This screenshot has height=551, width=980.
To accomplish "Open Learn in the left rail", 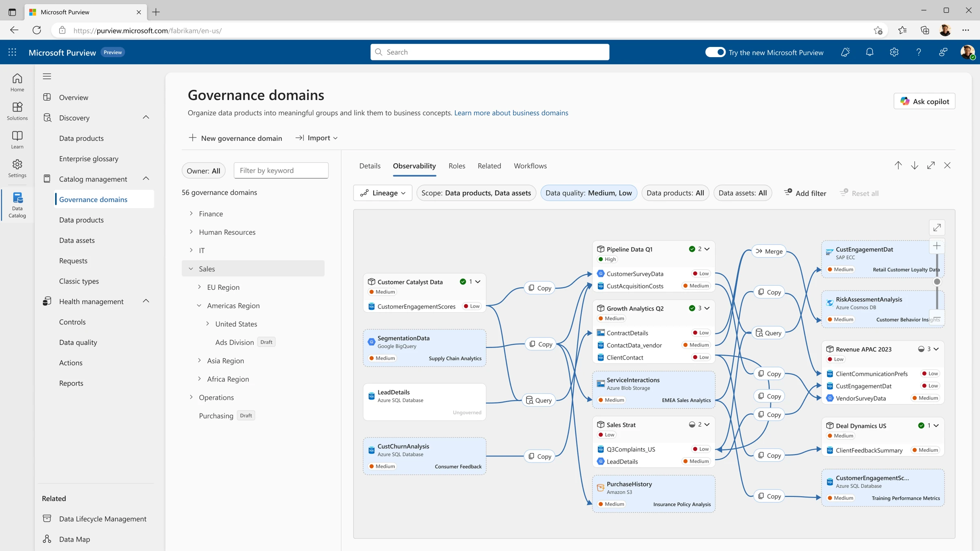I will tap(17, 140).
